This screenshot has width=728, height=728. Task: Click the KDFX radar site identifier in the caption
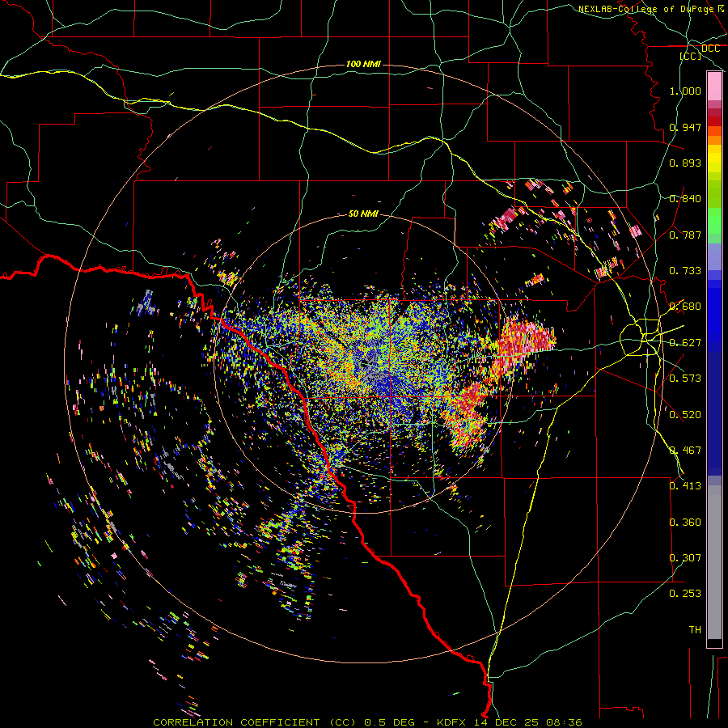coord(453,722)
